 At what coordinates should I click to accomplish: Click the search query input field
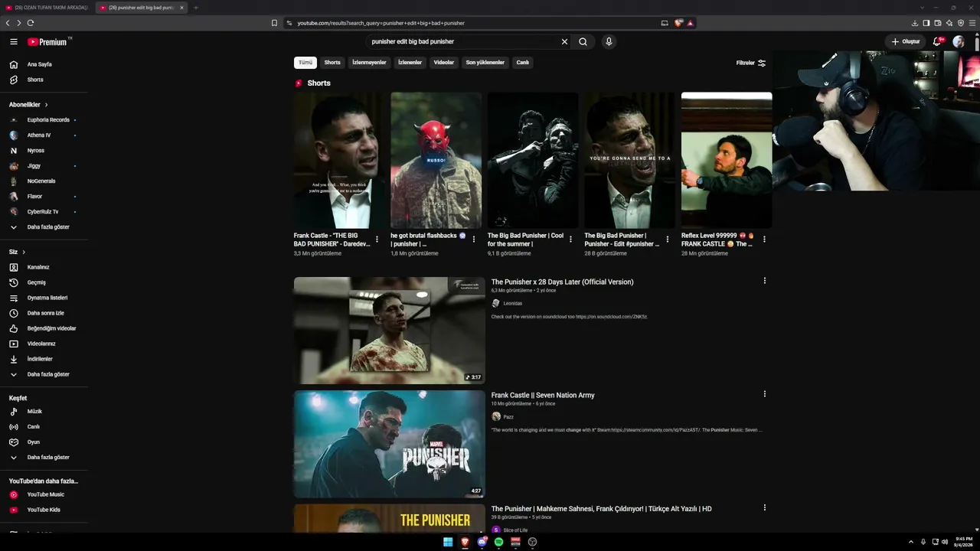pos(463,42)
